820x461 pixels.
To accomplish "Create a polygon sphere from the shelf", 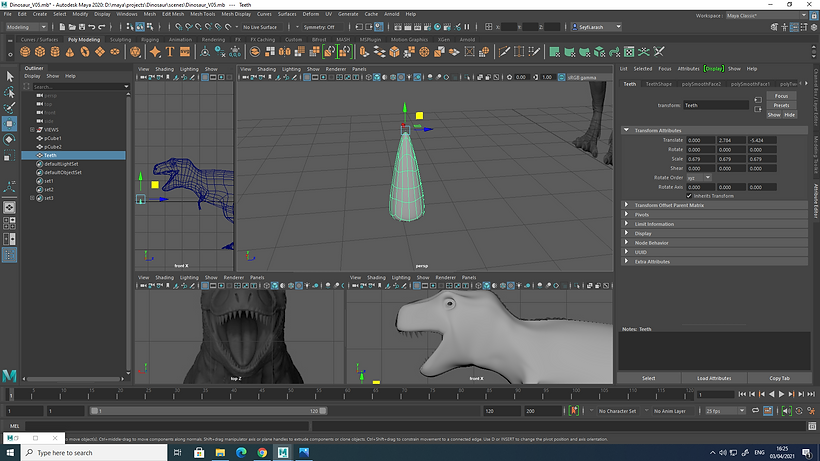I will (25, 52).
